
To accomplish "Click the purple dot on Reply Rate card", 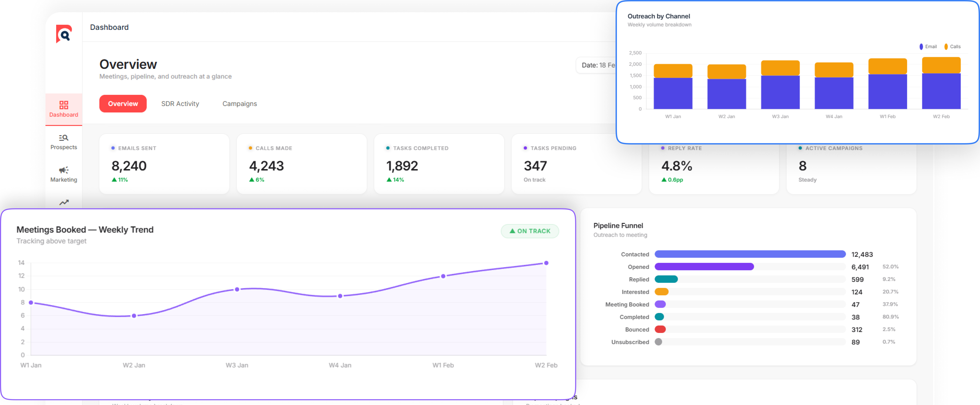I will pyautogui.click(x=662, y=148).
